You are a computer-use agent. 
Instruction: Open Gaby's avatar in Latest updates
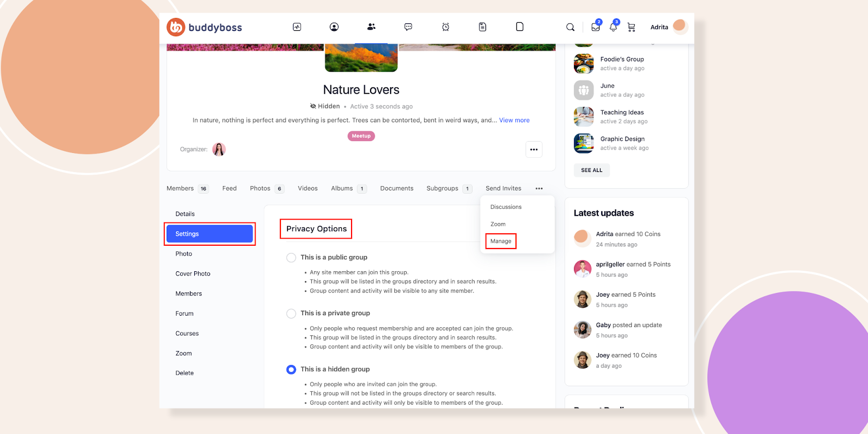point(583,329)
